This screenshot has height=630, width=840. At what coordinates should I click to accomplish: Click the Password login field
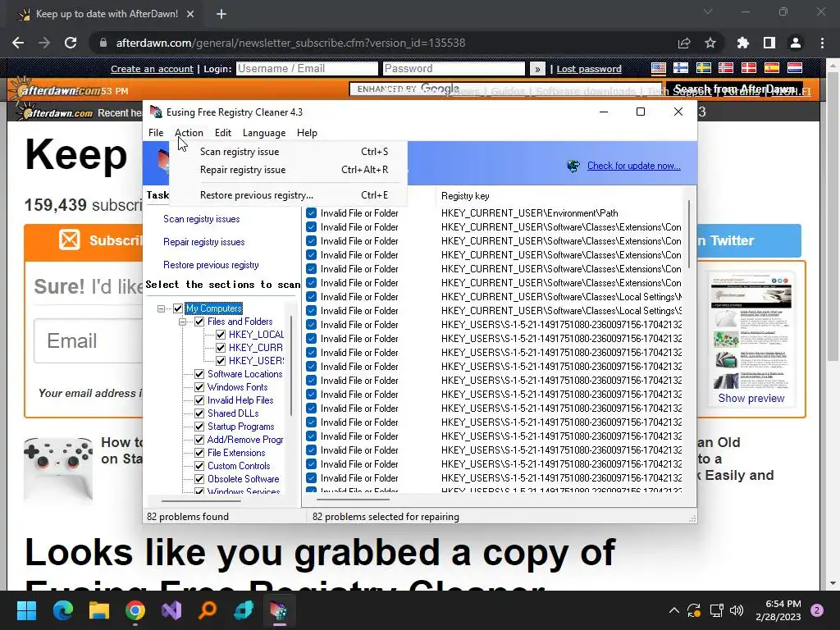coord(454,69)
